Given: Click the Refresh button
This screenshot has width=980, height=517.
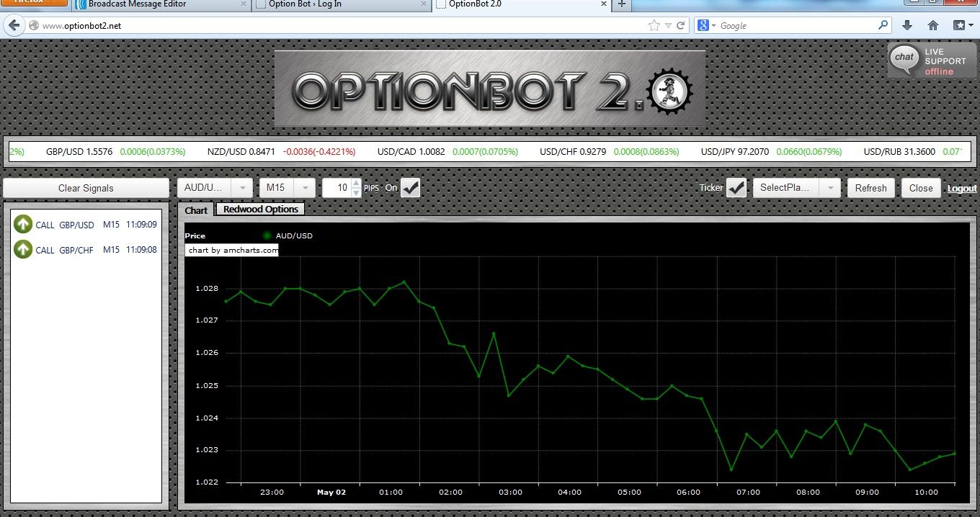Looking at the screenshot, I should [x=871, y=188].
